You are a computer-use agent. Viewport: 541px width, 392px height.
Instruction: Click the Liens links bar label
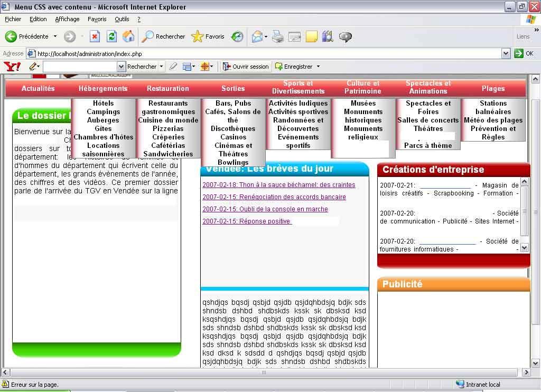click(x=523, y=36)
